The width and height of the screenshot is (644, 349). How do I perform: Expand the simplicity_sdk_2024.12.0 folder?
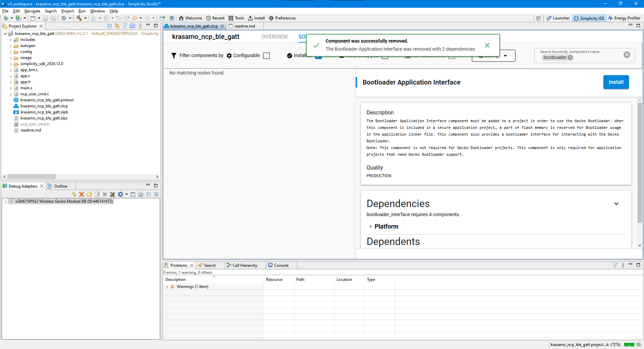coord(11,64)
